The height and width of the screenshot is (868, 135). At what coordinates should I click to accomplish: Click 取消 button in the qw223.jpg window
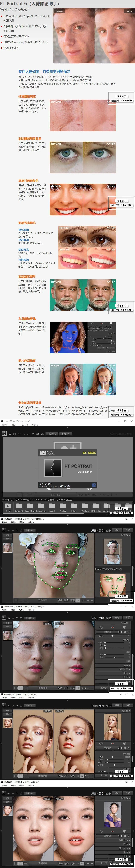pyautogui.click(x=128, y=793)
